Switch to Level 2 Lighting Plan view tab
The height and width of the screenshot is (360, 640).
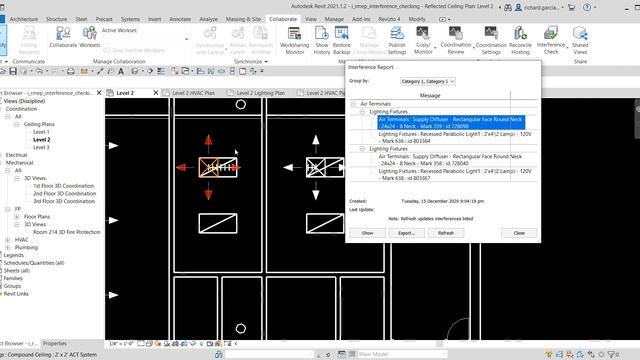pyautogui.click(x=260, y=93)
